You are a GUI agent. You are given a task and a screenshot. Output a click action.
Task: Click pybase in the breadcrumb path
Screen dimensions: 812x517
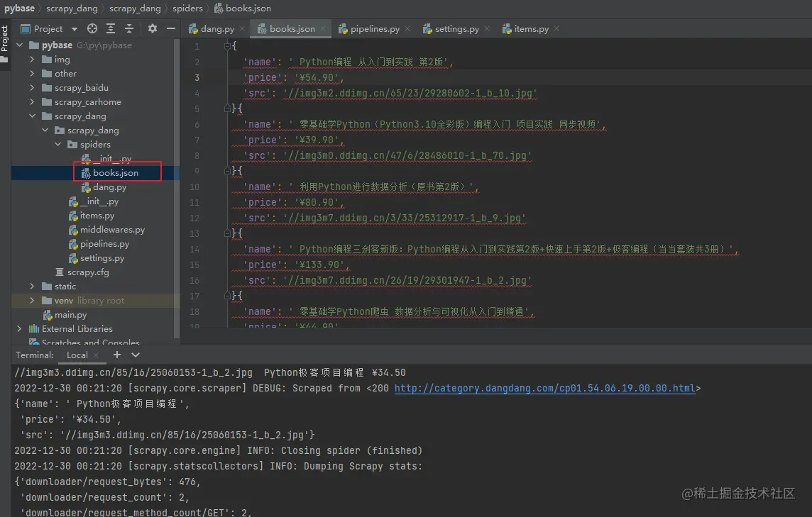click(x=19, y=9)
